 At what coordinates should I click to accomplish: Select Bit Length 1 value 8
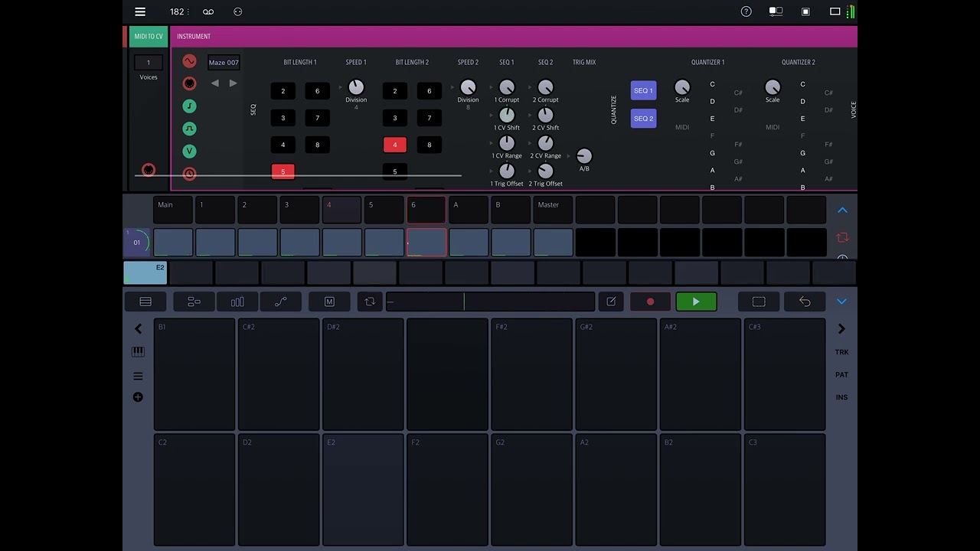pyautogui.click(x=317, y=145)
